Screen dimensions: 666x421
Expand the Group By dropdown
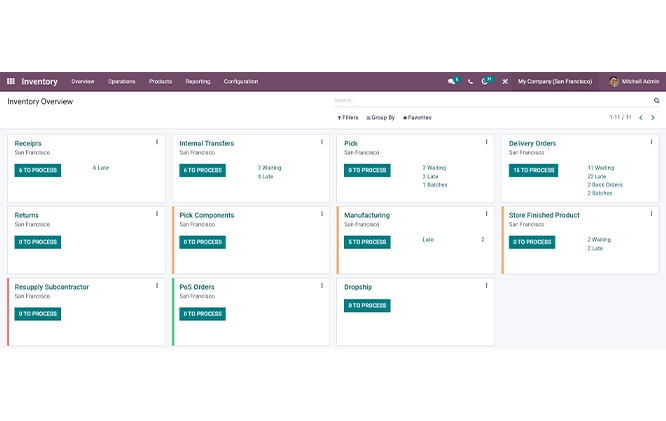[x=381, y=118]
